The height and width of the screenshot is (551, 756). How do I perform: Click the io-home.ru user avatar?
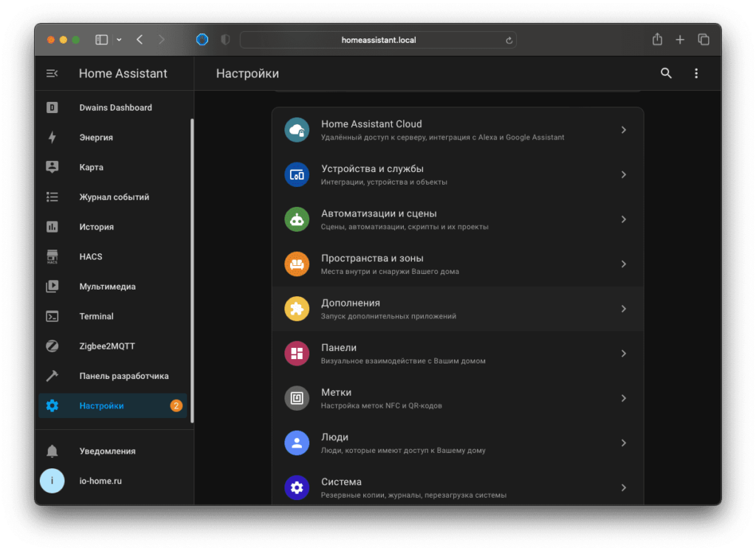pos(52,481)
